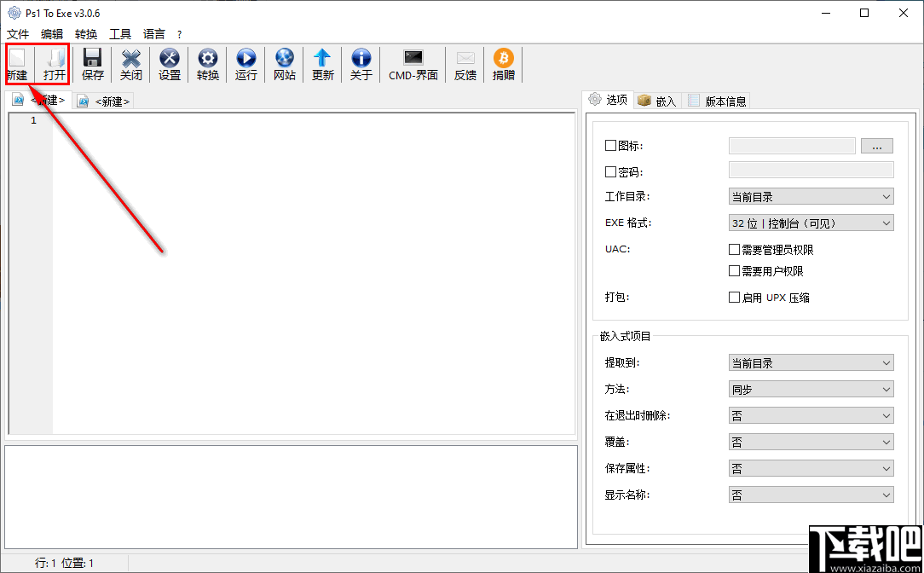Maximize the Ps1 To Exe window
The width and height of the screenshot is (924, 573).
point(863,13)
